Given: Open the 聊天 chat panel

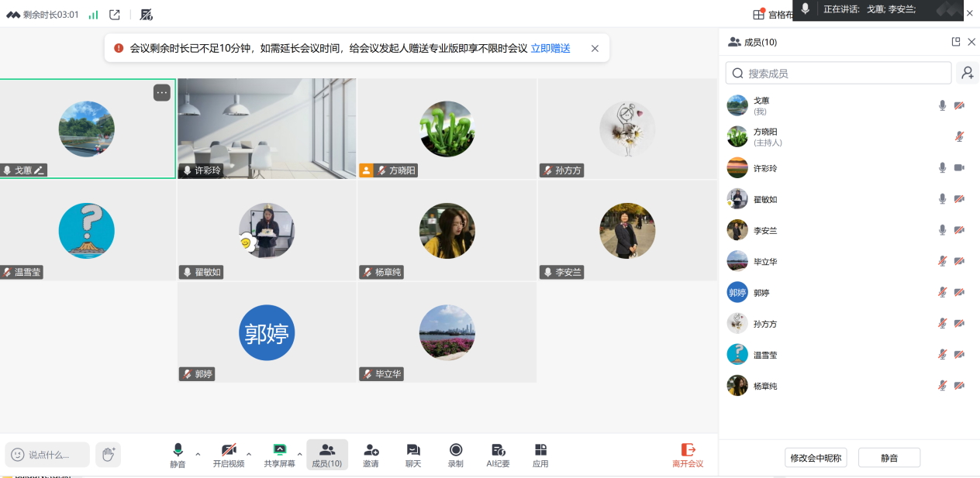Looking at the screenshot, I should (413, 455).
